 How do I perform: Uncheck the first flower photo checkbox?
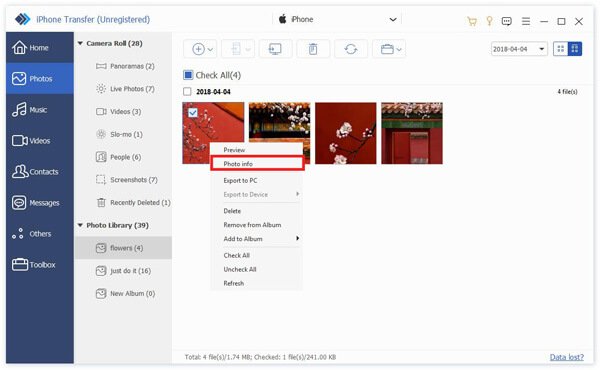(x=193, y=112)
